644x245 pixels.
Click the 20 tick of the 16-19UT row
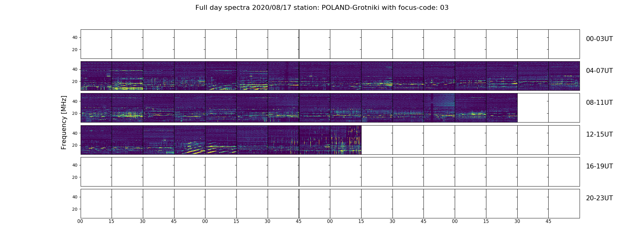pyautogui.click(x=75, y=177)
